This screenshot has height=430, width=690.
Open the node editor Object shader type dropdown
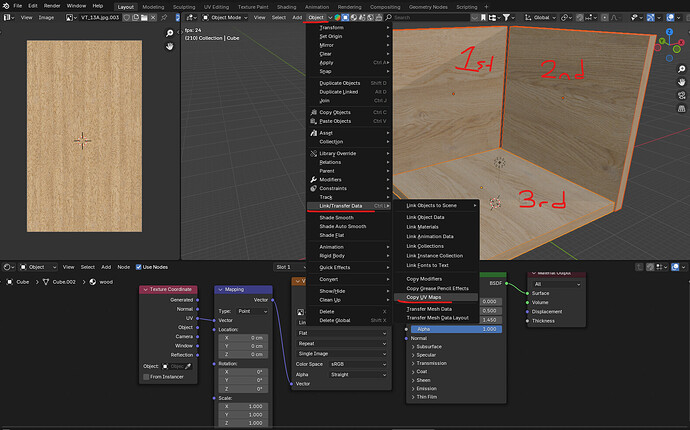point(38,267)
